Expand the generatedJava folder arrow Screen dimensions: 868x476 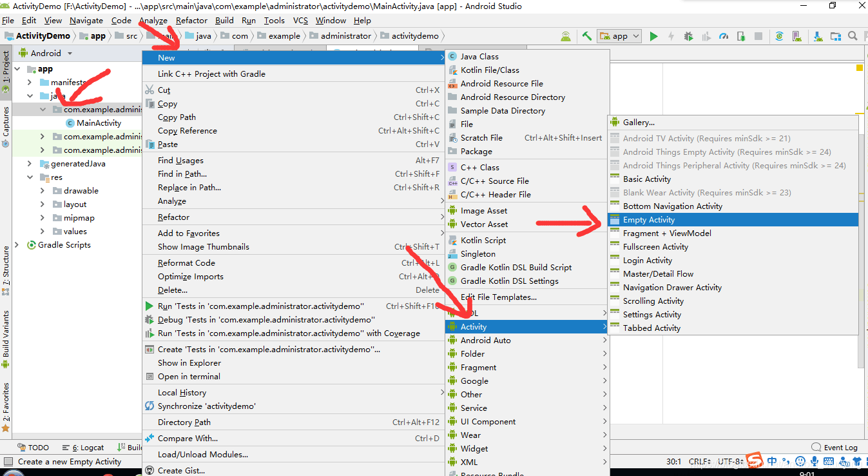(30, 164)
